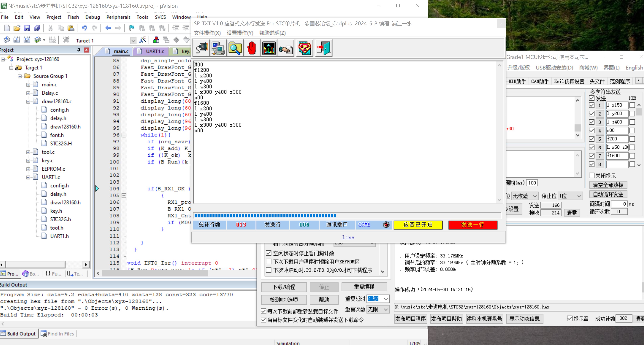Viewport: 644px width, 345px height.
Task: Insert a bookmark with the flag icon
Action: (x=131, y=28)
